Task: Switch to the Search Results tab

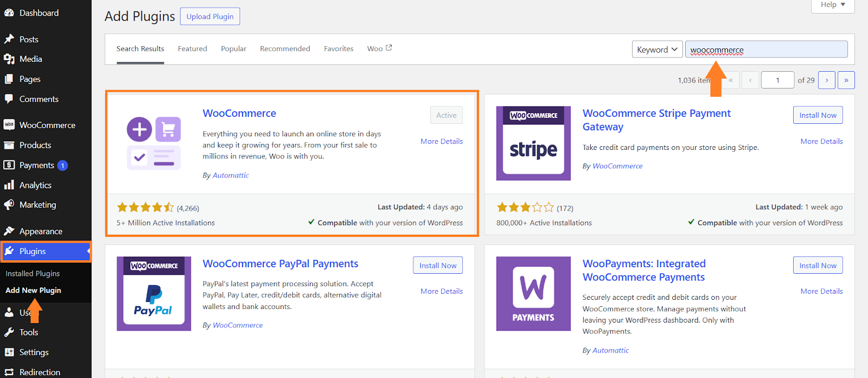Action: (140, 49)
